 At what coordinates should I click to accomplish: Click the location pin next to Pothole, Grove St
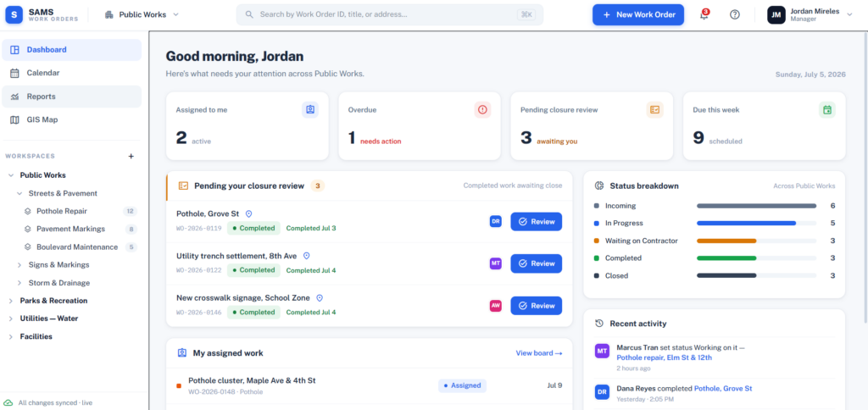[249, 213]
